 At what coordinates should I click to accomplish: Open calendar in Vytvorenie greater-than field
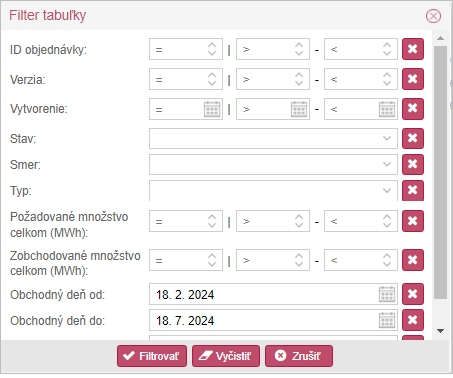tap(299, 109)
